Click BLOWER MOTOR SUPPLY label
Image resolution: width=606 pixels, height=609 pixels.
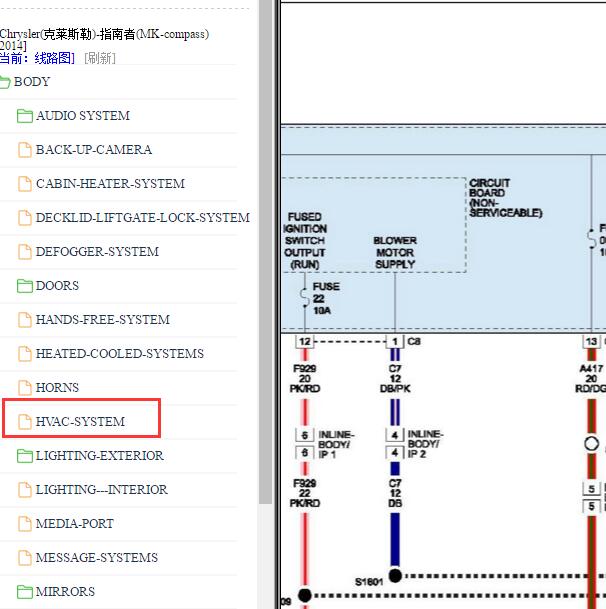[395, 252]
